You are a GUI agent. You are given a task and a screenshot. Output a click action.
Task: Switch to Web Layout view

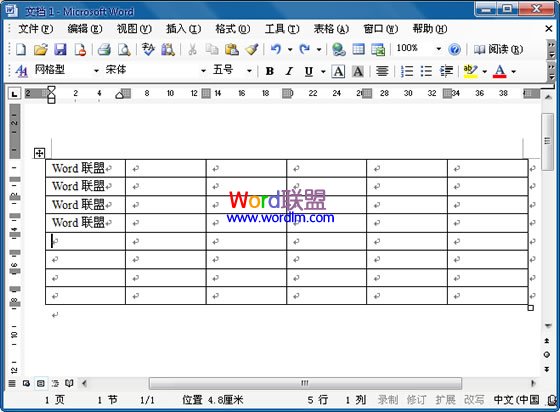click(26, 383)
